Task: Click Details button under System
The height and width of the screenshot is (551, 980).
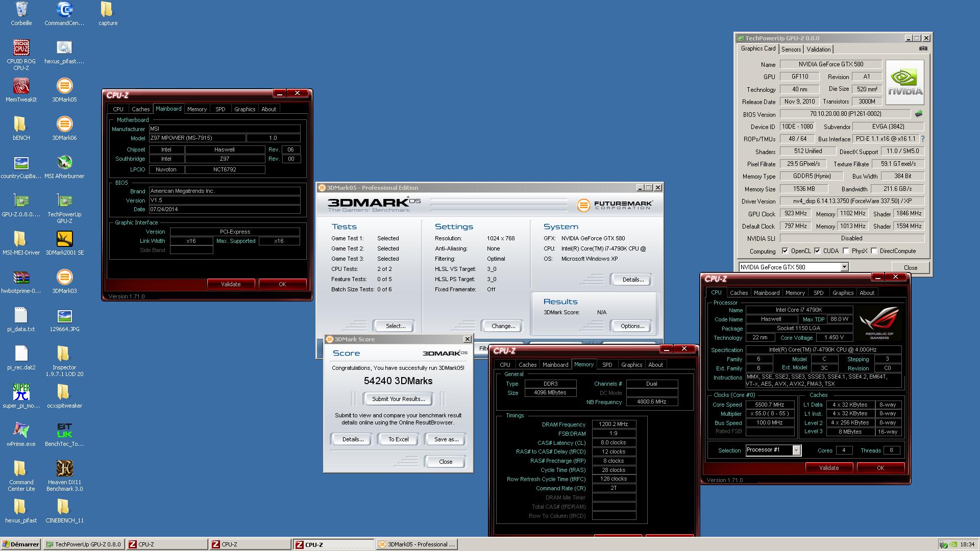Action: click(x=633, y=280)
